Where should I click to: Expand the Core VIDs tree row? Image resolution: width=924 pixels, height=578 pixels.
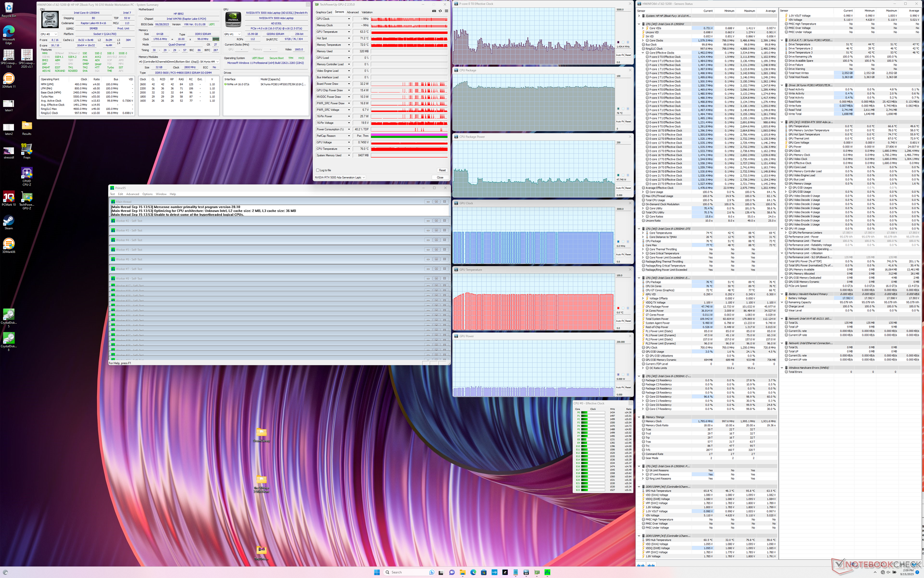[x=643, y=28]
